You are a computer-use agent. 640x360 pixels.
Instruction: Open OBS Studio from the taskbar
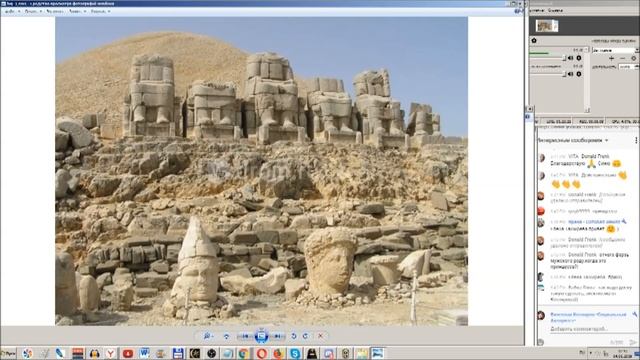[x=211, y=353]
